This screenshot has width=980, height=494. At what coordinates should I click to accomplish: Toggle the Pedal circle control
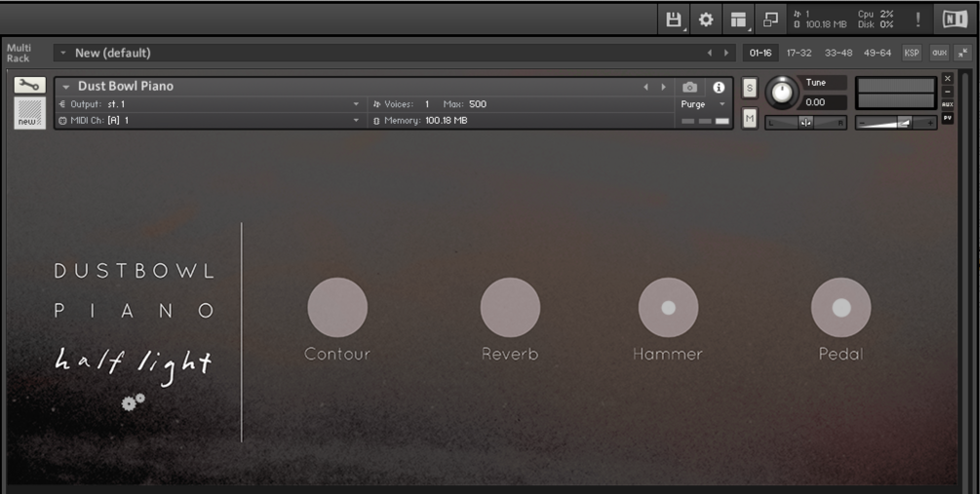pos(842,307)
